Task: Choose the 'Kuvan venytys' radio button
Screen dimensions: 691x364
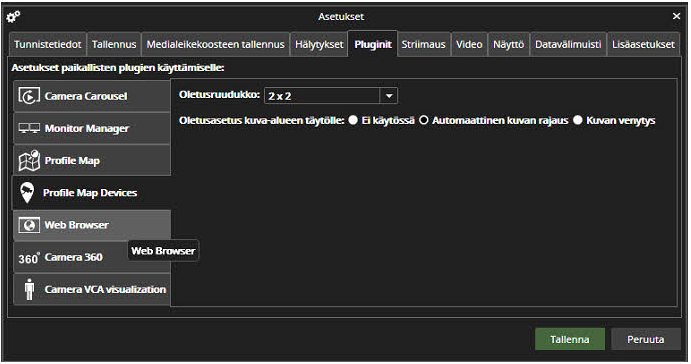Action: 578,120
